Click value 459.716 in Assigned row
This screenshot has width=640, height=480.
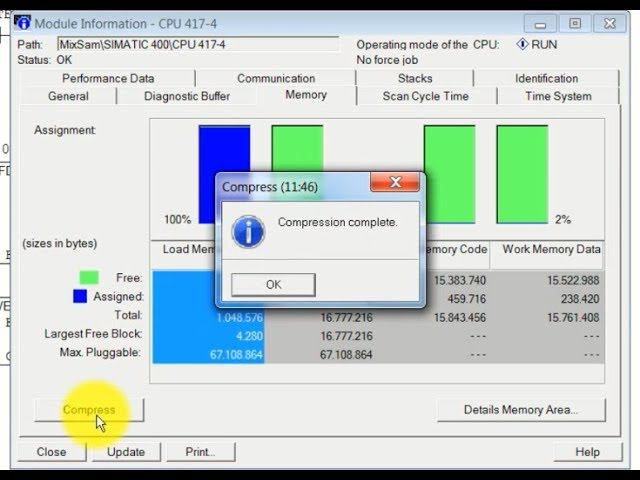click(467, 299)
